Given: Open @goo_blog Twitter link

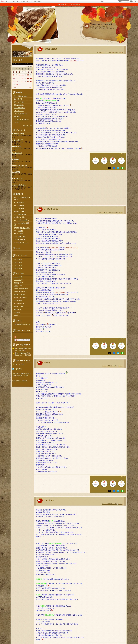Looking at the screenshot, I should click(x=18, y=369).
